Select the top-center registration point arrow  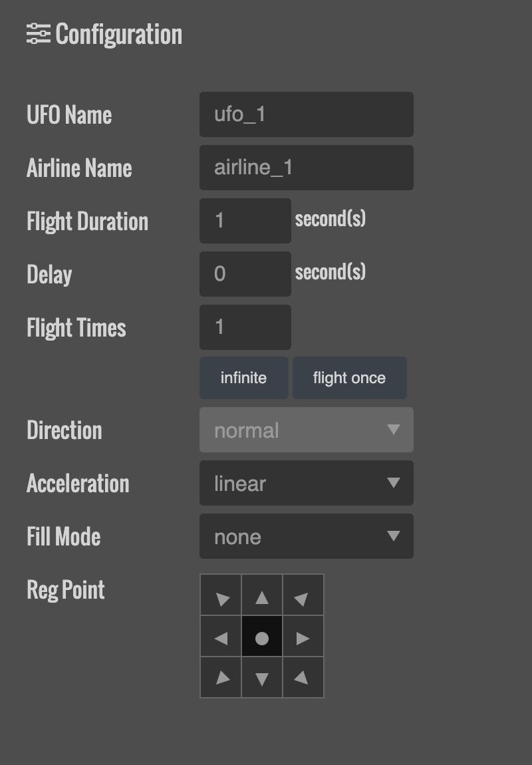(262, 595)
